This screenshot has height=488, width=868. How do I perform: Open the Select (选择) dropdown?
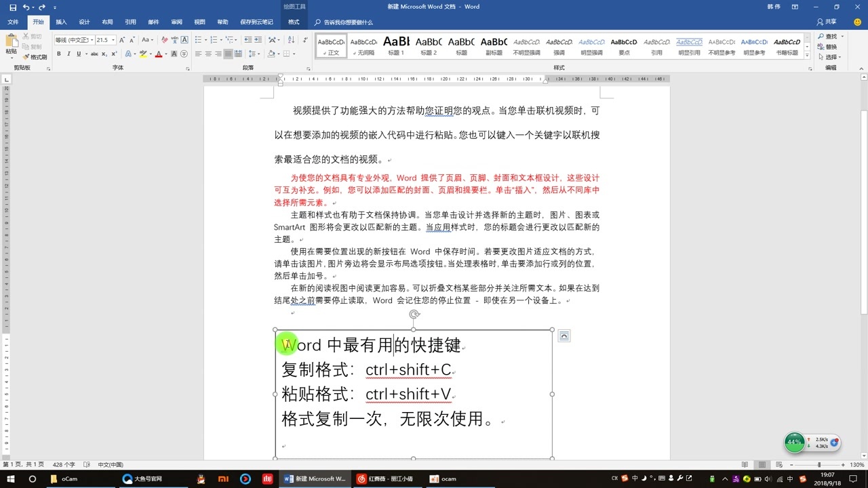point(829,57)
